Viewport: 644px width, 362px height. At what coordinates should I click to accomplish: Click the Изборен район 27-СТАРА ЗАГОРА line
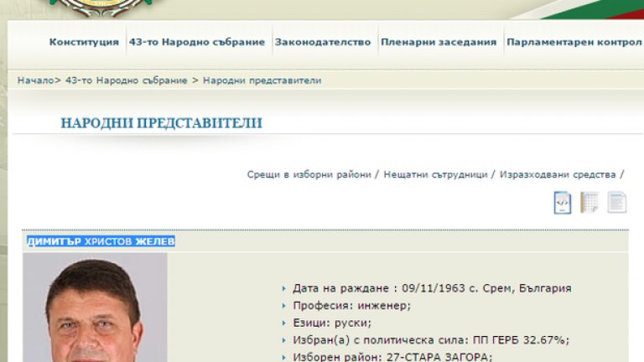pyautogui.click(x=392, y=356)
